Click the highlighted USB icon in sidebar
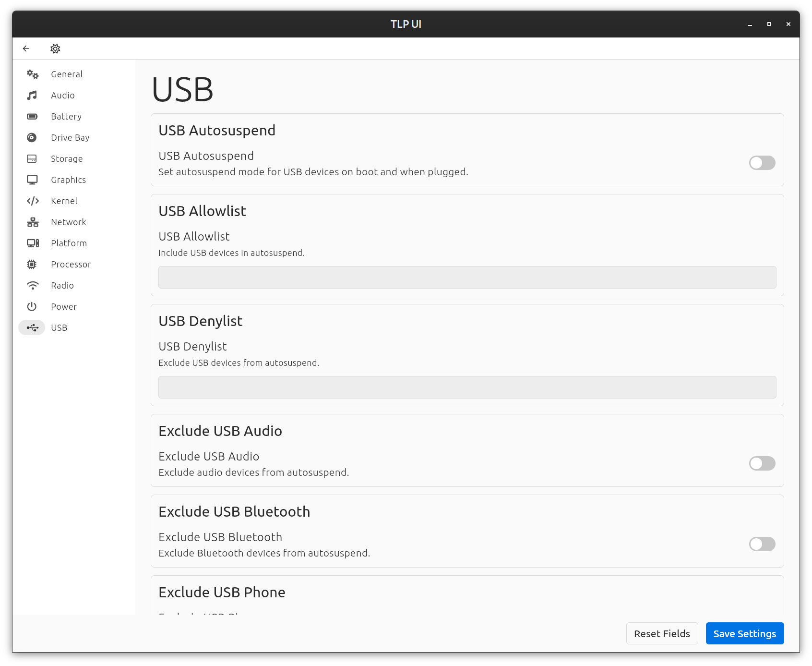812x666 pixels. click(x=32, y=327)
